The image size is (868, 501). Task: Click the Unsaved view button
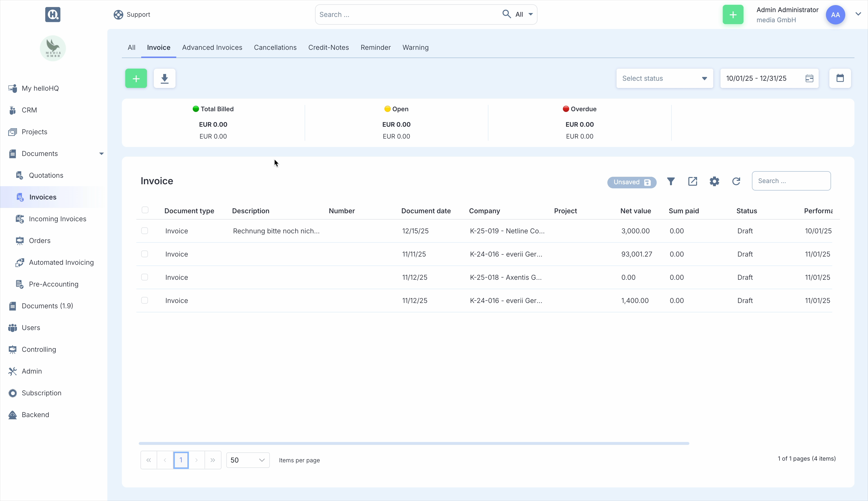(x=631, y=182)
